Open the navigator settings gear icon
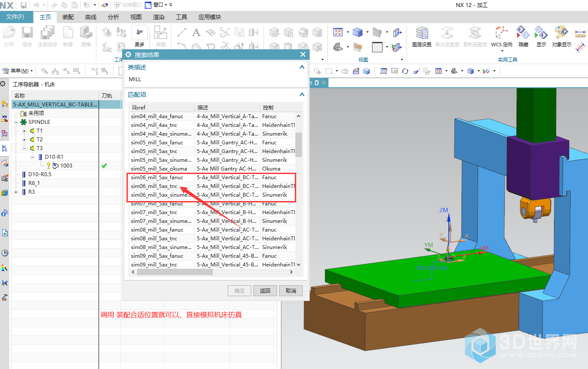 click(3, 84)
